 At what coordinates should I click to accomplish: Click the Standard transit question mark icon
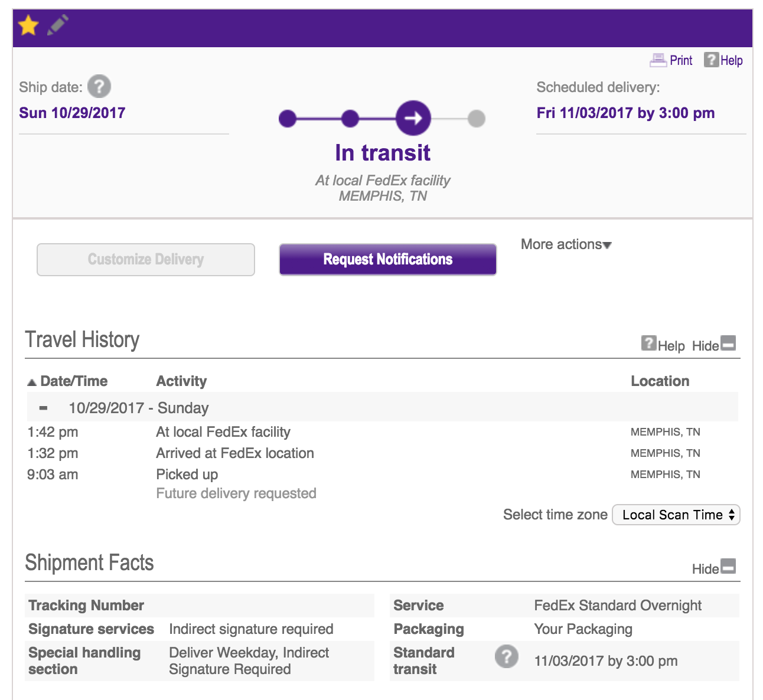pyautogui.click(x=507, y=656)
